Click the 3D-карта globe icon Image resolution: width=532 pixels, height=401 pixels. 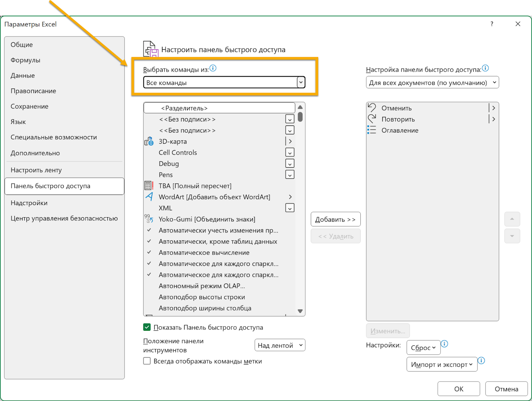[x=149, y=141]
